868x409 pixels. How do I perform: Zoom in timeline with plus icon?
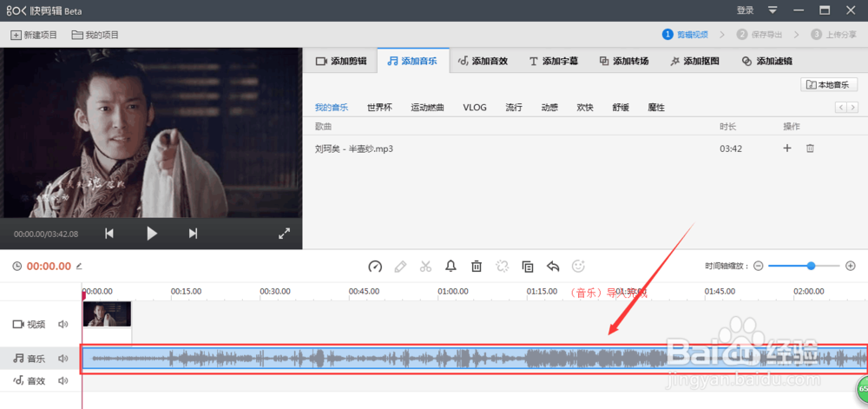tap(851, 267)
